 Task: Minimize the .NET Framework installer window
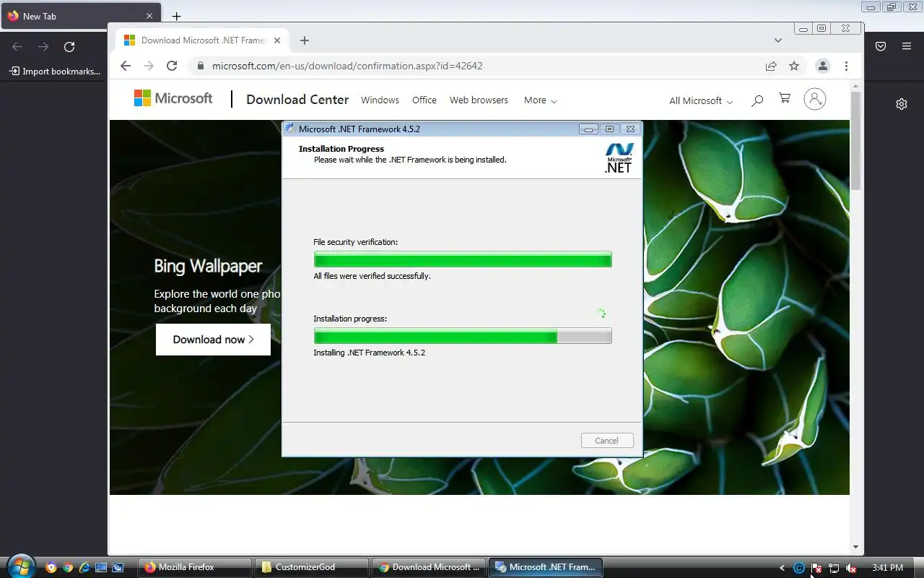(588, 129)
